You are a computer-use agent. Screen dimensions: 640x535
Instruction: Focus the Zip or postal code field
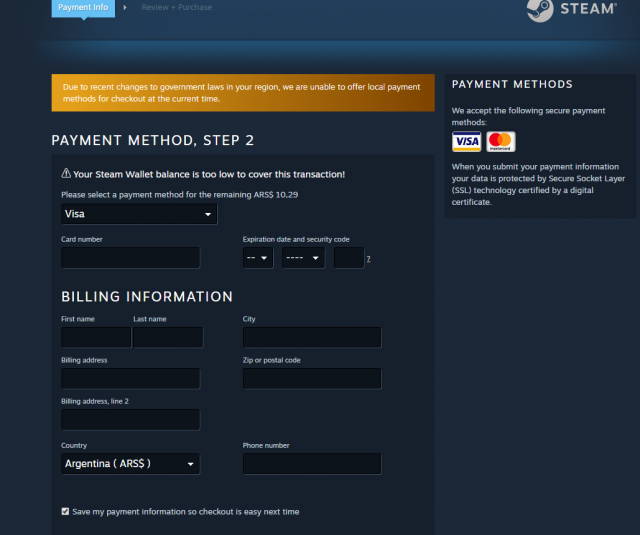point(312,378)
